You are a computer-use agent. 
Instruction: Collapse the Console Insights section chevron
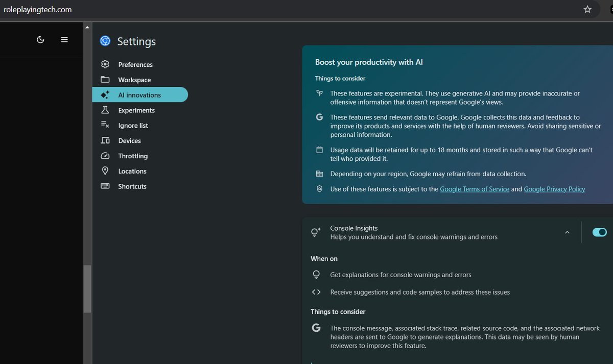point(567,232)
